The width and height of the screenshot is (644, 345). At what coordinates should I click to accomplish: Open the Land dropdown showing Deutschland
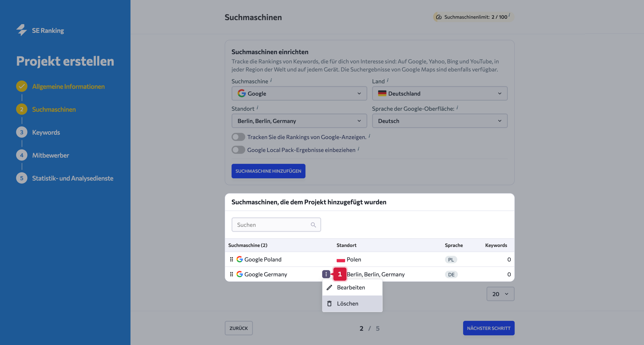click(x=440, y=94)
